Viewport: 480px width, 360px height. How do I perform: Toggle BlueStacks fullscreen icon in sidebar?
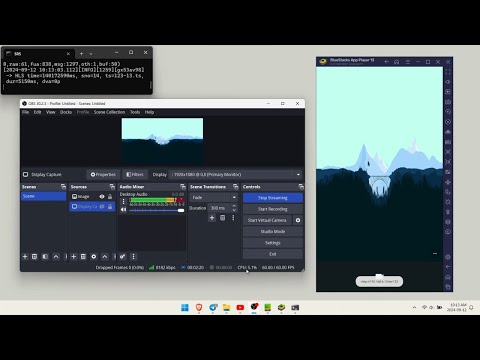click(448, 72)
